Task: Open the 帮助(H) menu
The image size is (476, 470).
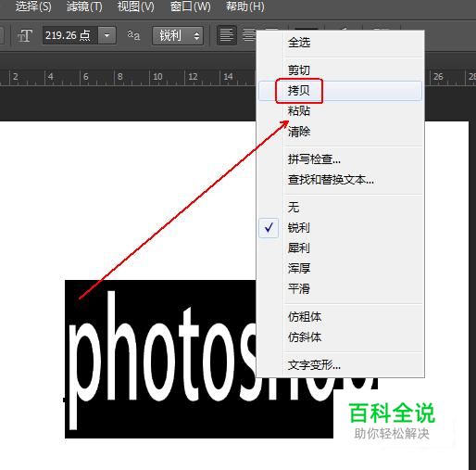Action: [245, 6]
